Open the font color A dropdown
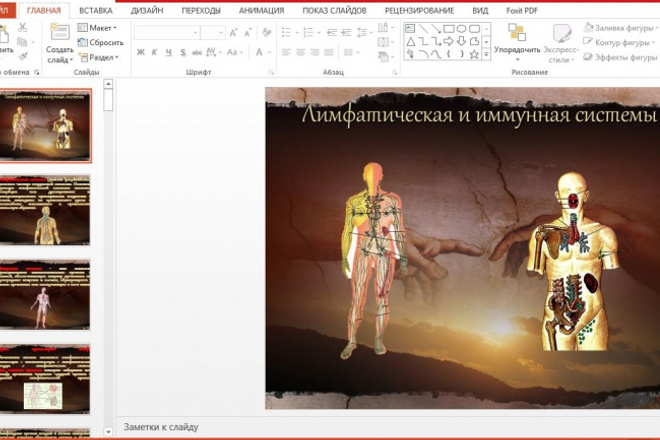The height and width of the screenshot is (440, 660). click(x=263, y=52)
